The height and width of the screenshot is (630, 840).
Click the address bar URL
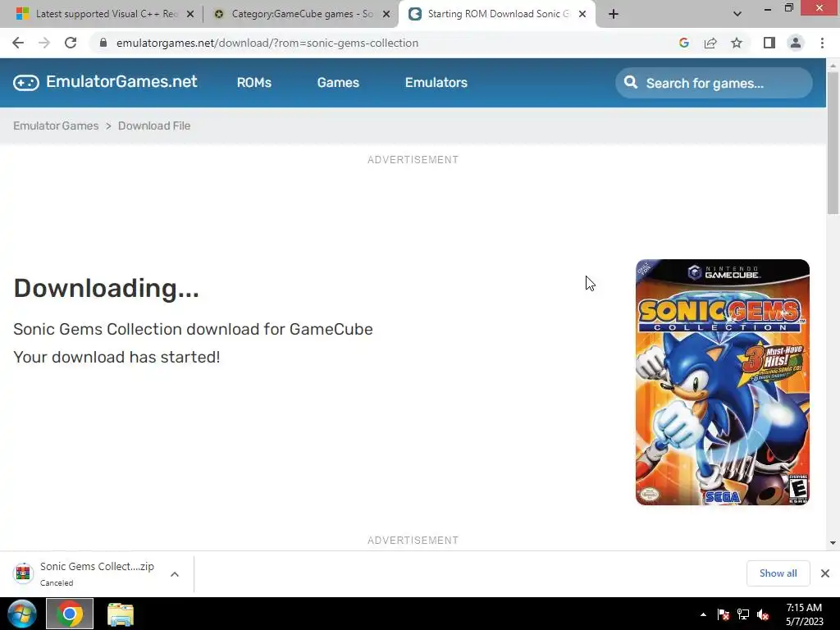tap(267, 43)
